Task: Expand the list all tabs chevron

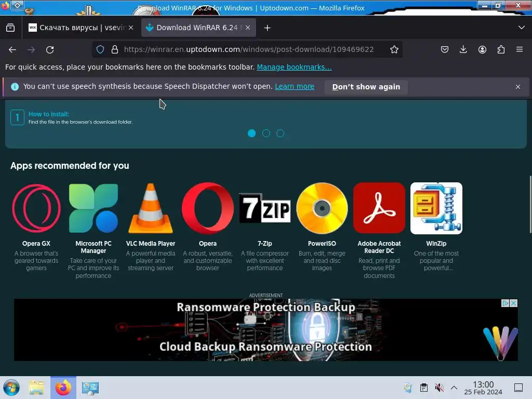Action: (522, 28)
